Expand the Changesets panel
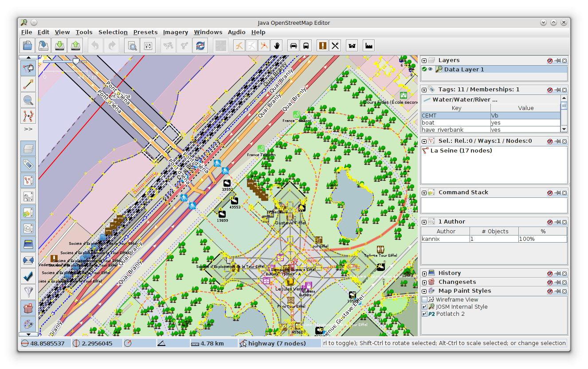The height and width of the screenshot is (369, 588). 424,282
